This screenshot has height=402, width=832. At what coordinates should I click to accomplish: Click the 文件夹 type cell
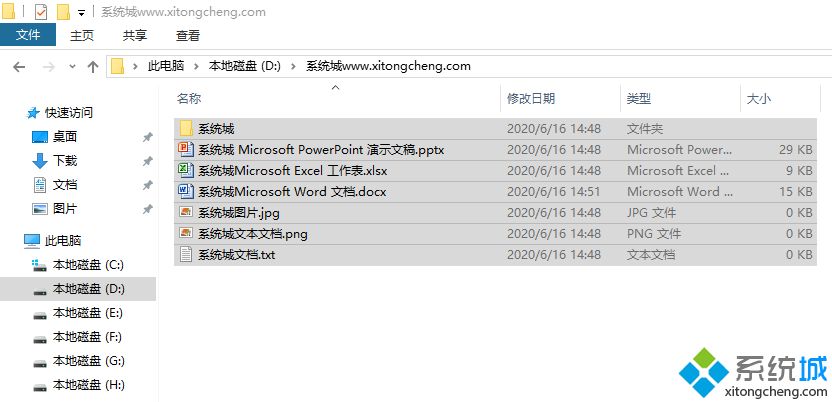pyautogui.click(x=645, y=128)
